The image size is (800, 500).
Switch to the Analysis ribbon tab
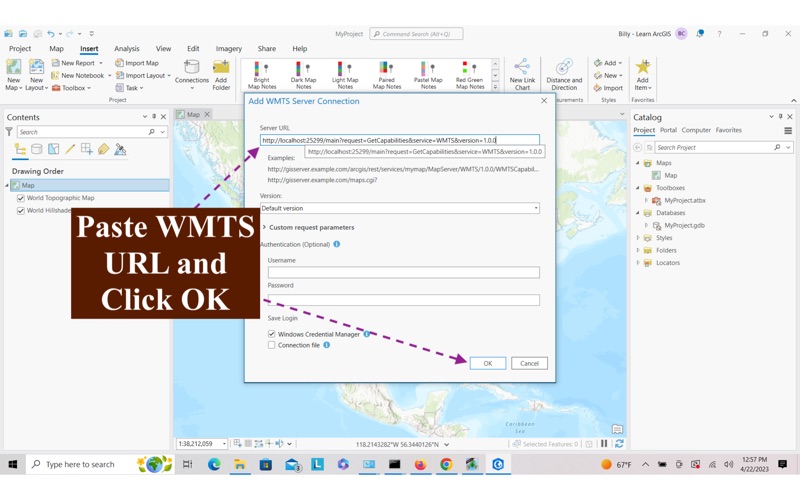point(127,48)
